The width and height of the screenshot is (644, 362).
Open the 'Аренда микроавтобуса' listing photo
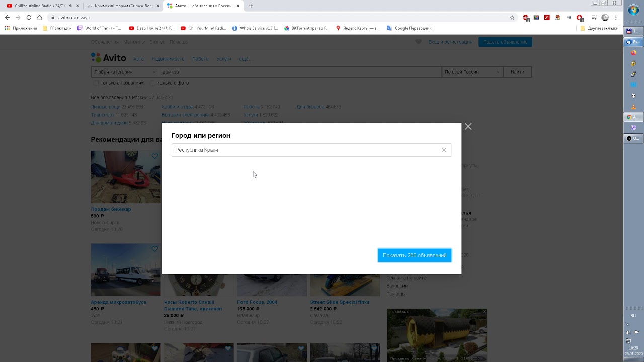point(126,270)
